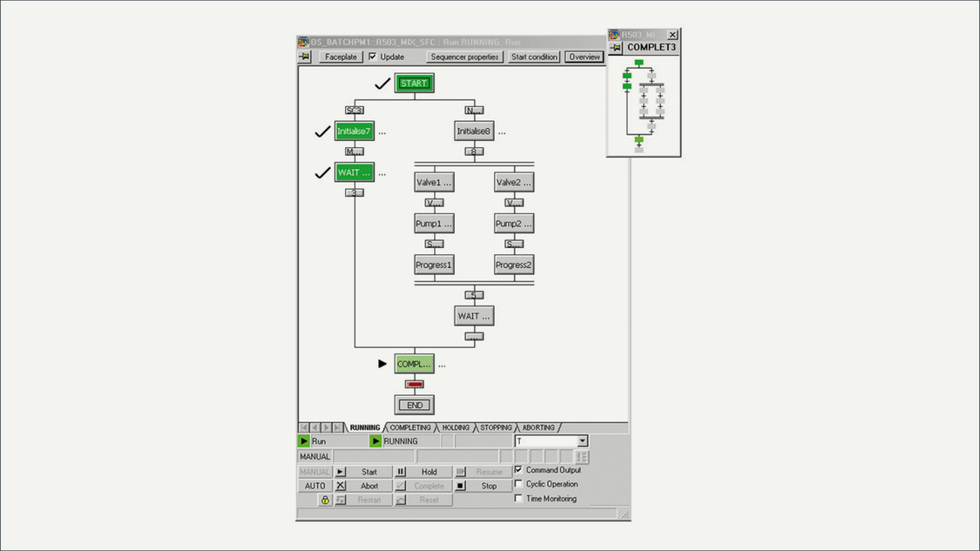The width and height of the screenshot is (980, 551).
Task: Expand details dots beside Initialise7
Action: (382, 132)
